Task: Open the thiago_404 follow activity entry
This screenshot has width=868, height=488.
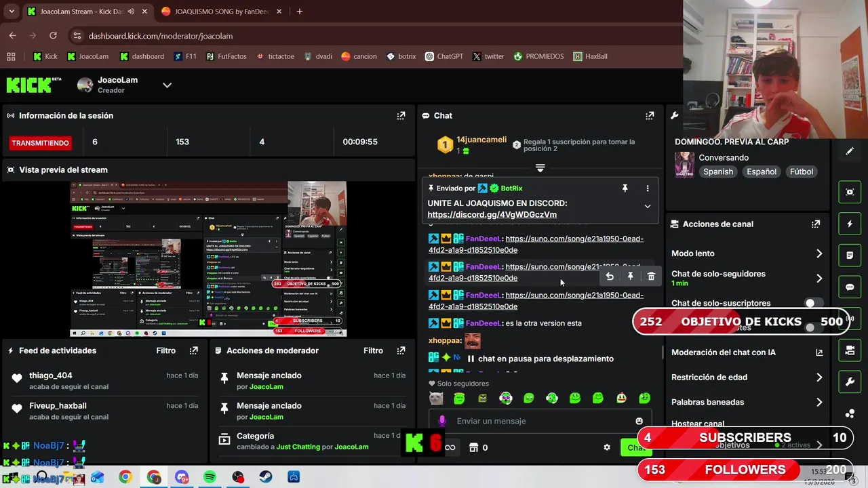Action: tap(106, 381)
